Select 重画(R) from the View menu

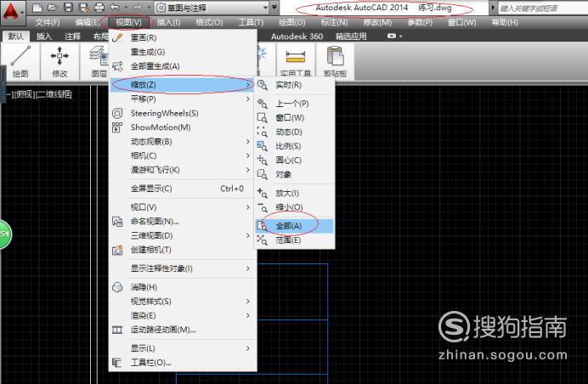(182, 37)
